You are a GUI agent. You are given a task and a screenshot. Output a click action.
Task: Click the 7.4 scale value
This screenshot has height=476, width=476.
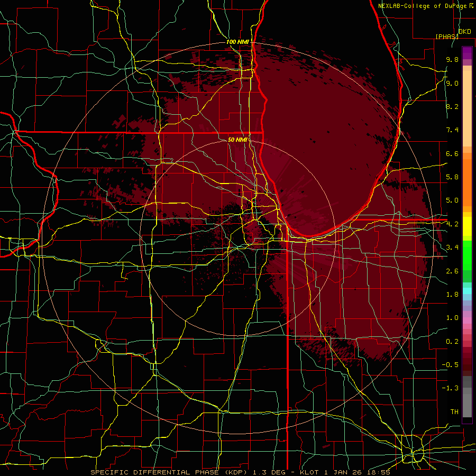(x=452, y=130)
